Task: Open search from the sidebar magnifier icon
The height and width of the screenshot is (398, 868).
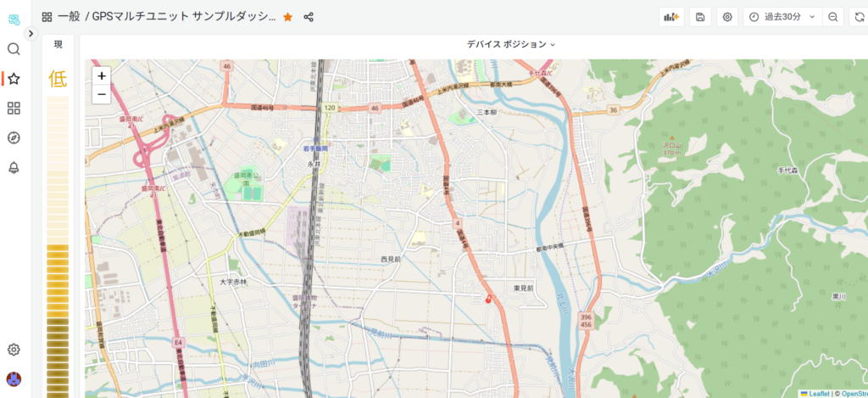Action: [14, 49]
